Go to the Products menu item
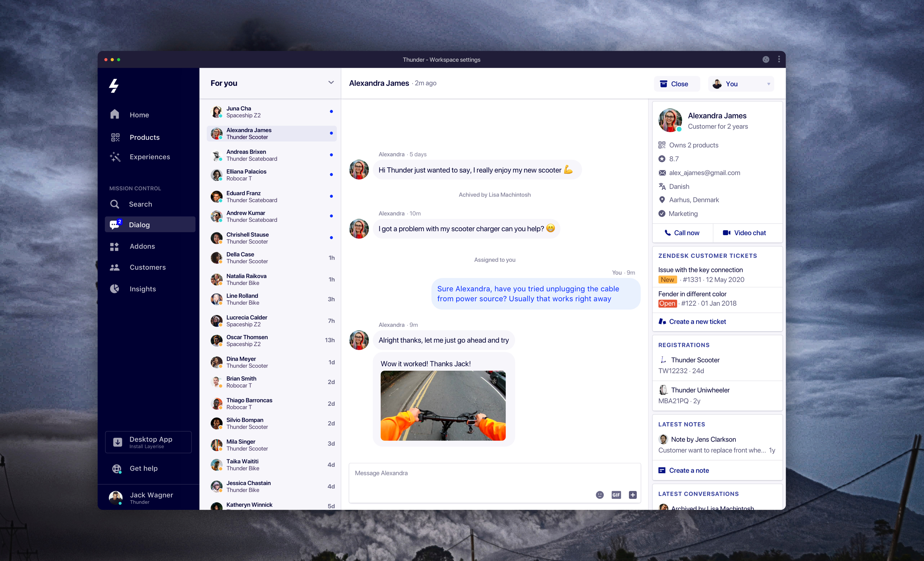This screenshot has width=924, height=561. point(144,137)
